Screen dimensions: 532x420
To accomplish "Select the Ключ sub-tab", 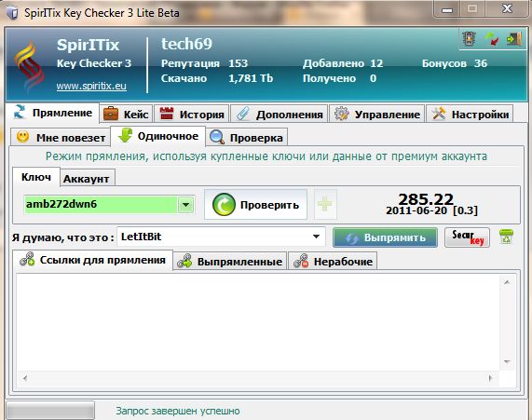I will (36, 177).
